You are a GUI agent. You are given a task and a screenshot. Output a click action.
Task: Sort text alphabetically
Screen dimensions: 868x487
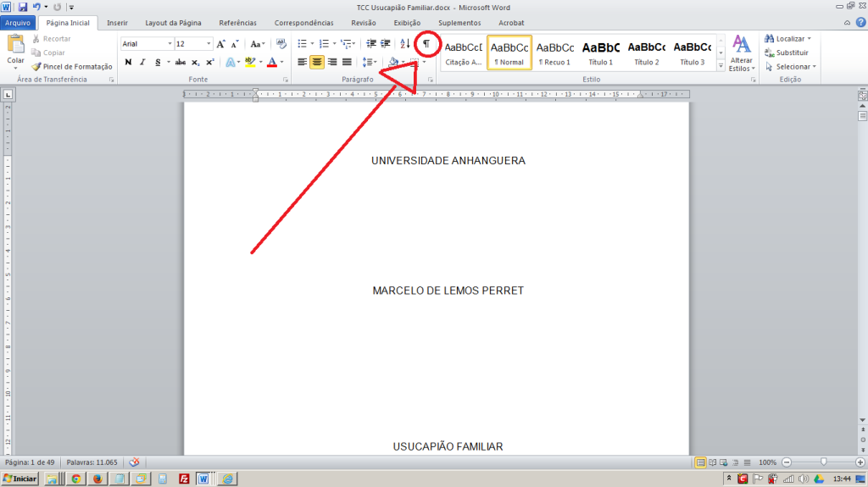click(404, 44)
